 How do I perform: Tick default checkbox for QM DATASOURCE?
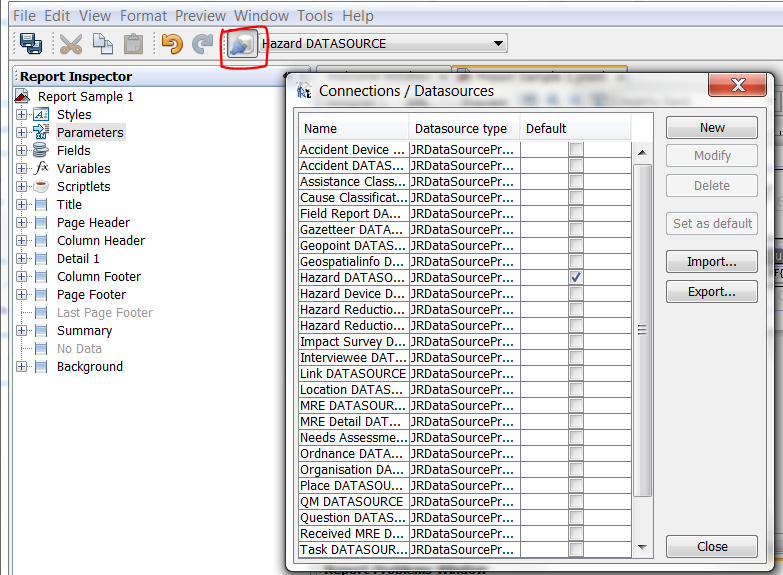coord(576,502)
